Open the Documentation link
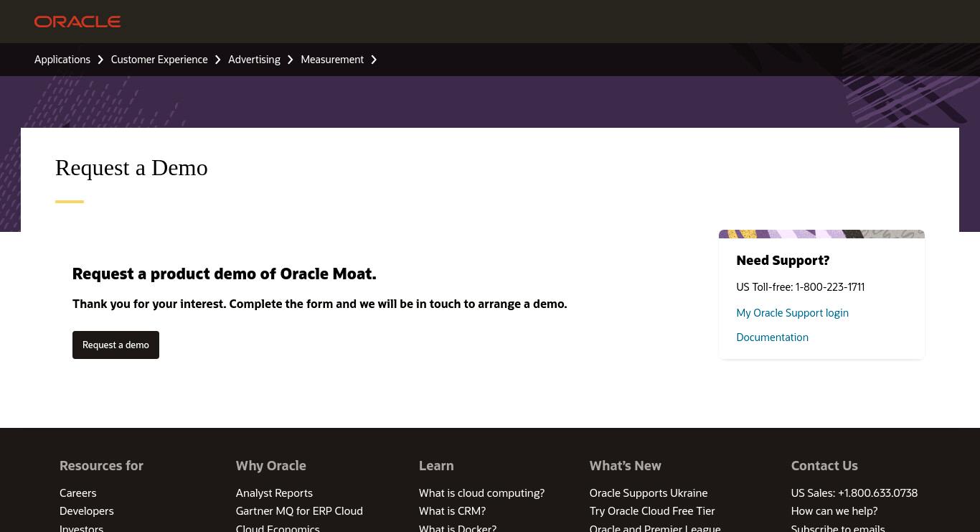Image resolution: width=980 pixels, height=532 pixels. coord(772,337)
